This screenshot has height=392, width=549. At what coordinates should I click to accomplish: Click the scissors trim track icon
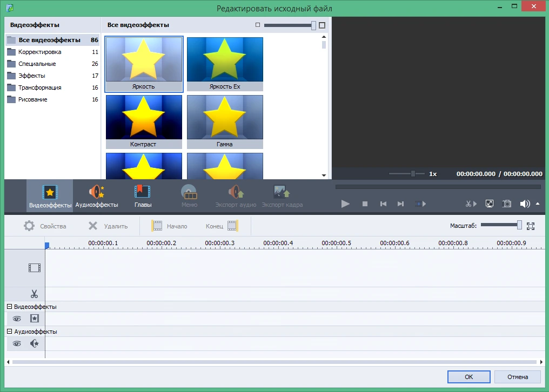(34, 294)
